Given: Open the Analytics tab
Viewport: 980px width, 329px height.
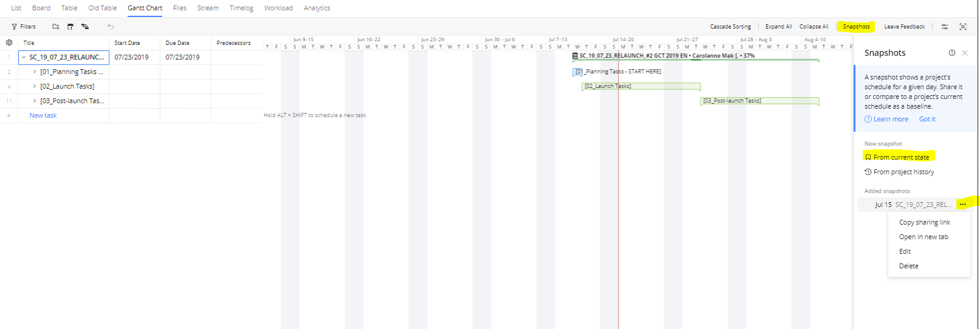Looking at the screenshot, I should pyautogui.click(x=317, y=8).
